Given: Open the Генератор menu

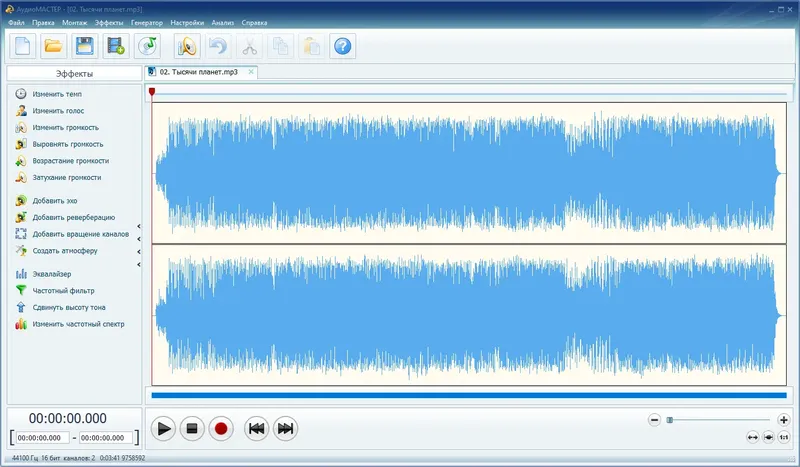Looking at the screenshot, I should 147,22.
